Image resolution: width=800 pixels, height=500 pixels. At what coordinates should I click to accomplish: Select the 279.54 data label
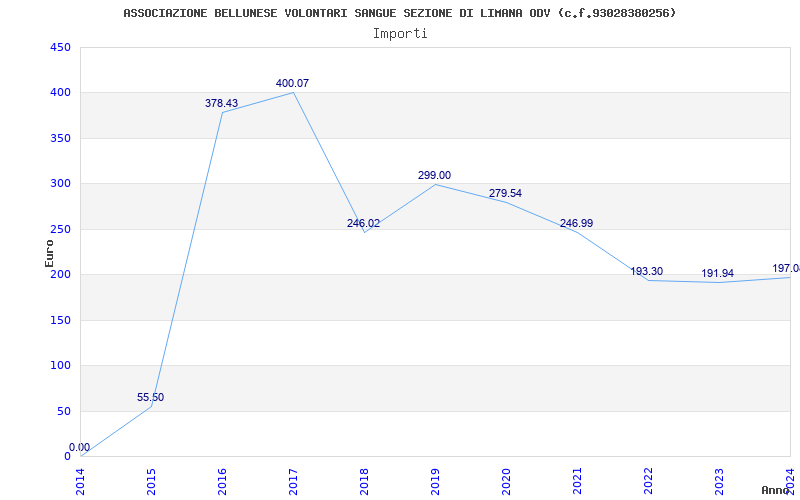coord(505,193)
